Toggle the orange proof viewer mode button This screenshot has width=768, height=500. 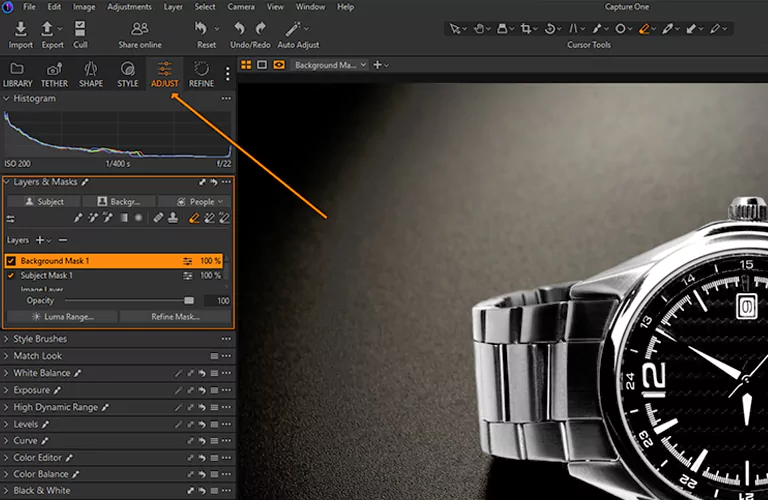click(279, 65)
